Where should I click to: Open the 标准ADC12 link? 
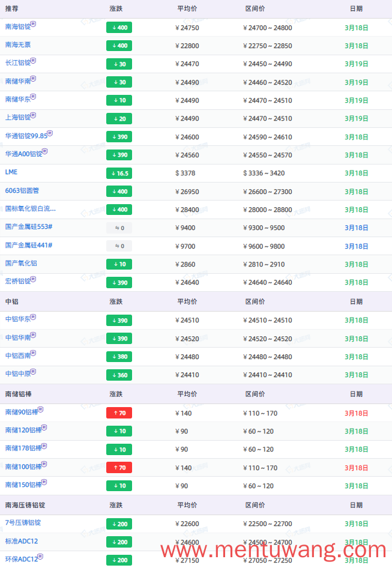pyautogui.click(x=22, y=542)
